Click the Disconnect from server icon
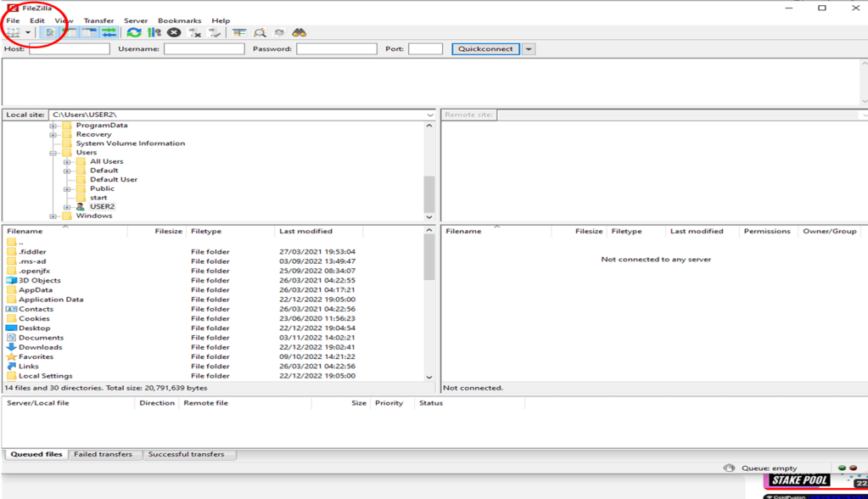Viewport: 868px width, 499px height. pos(194,33)
